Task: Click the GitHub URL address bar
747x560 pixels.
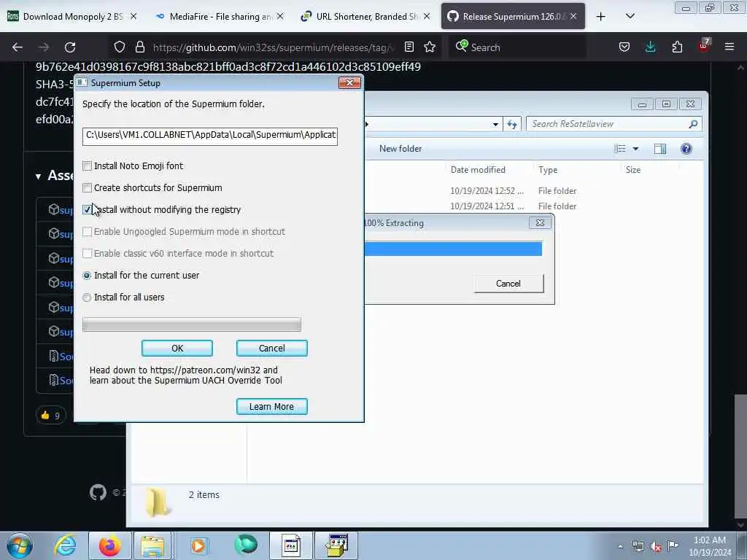Action: (x=273, y=47)
